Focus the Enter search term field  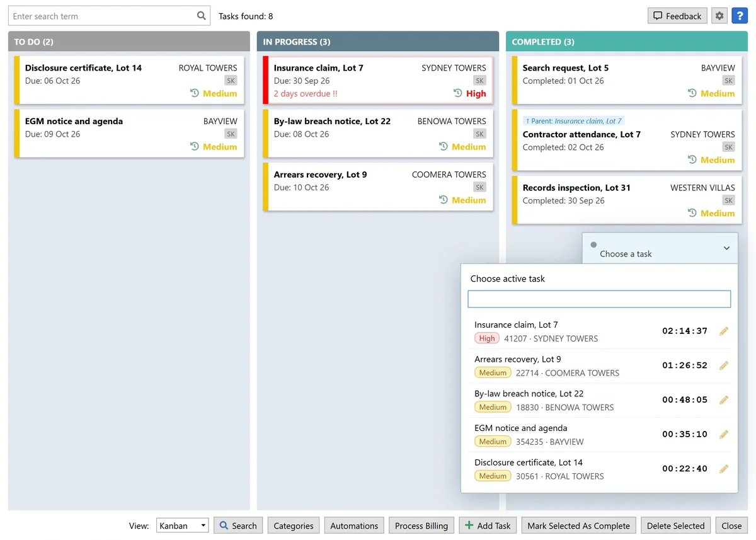click(x=109, y=16)
